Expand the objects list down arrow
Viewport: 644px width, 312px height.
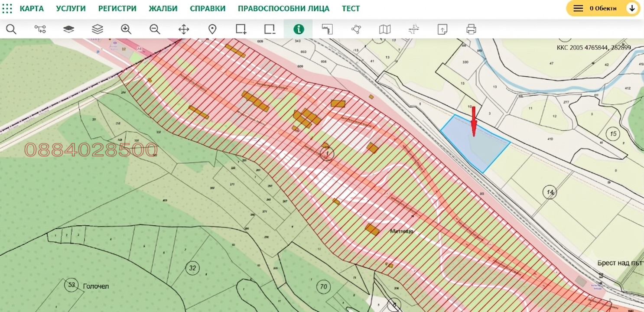click(x=632, y=8)
